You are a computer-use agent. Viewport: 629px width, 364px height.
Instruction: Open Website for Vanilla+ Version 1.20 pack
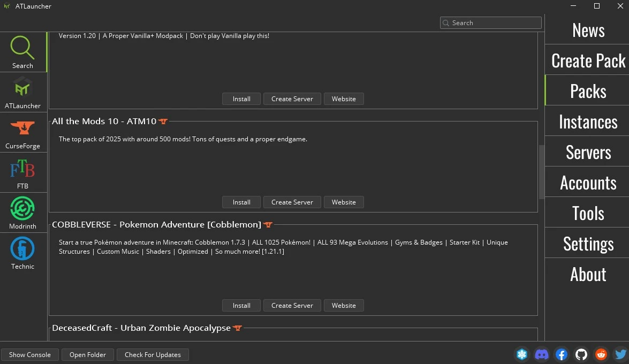click(x=344, y=98)
